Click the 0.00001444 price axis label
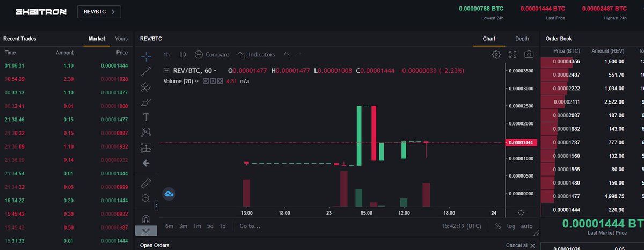This screenshot has height=250, width=644. [521, 143]
